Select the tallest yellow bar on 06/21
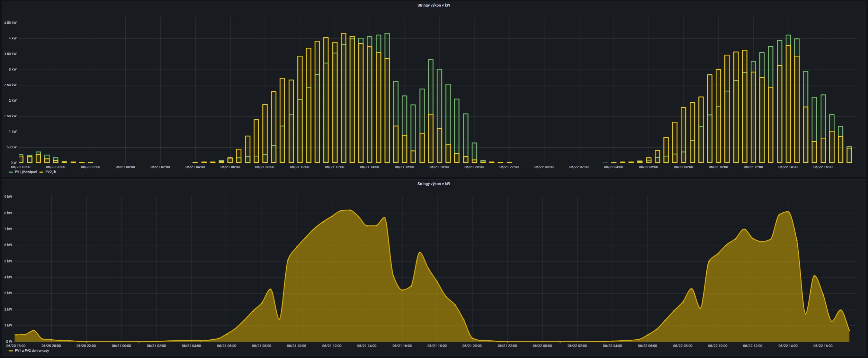 pyautogui.click(x=343, y=97)
